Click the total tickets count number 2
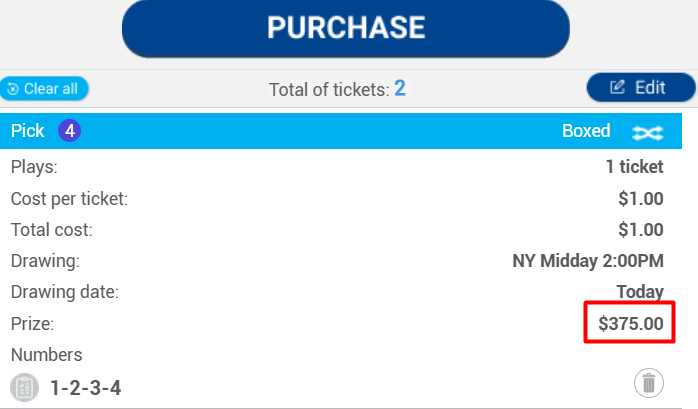The image size is (698, 409). point(400,88)
